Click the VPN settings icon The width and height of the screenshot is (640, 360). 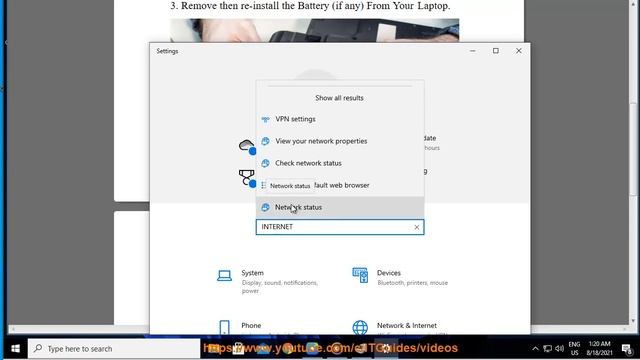coord(265,119)
